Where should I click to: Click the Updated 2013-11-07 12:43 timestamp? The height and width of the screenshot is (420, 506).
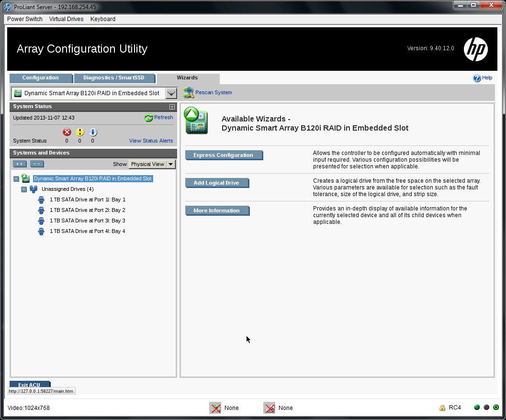[44, 118]
